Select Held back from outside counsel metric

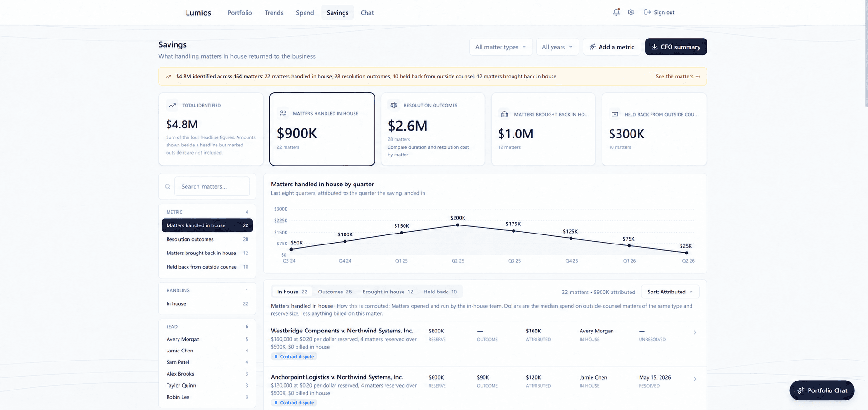click(x=207, y=267)
